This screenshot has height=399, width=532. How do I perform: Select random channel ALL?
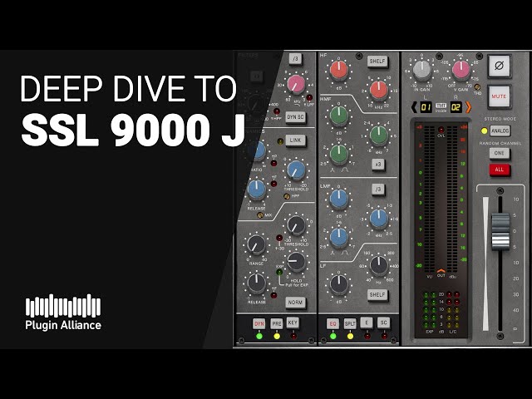pyautogui.click(x=500, y=170)
